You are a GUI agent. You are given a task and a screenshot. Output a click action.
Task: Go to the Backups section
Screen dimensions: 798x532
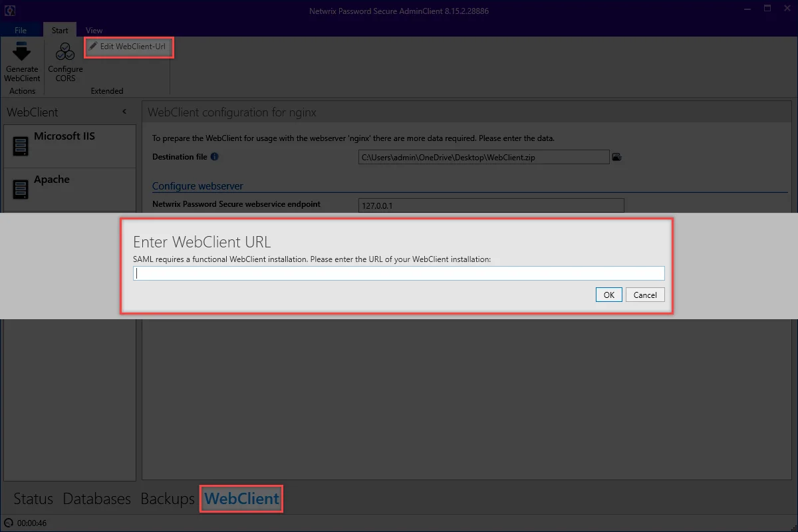tap(168, 499)
